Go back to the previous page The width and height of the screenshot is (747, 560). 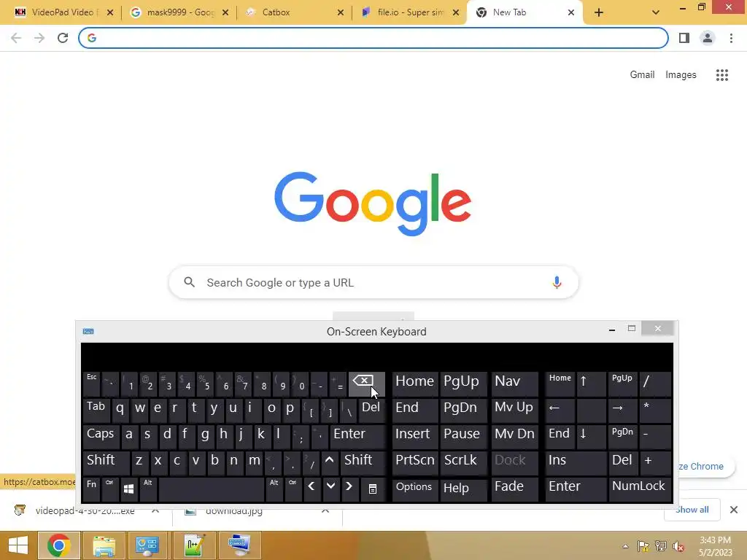pyautogui.click(x=16, y=38)
